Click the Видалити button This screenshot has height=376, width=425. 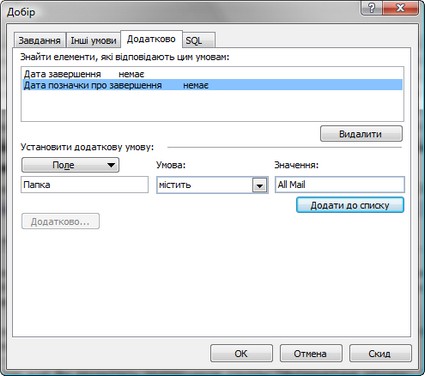361,134
